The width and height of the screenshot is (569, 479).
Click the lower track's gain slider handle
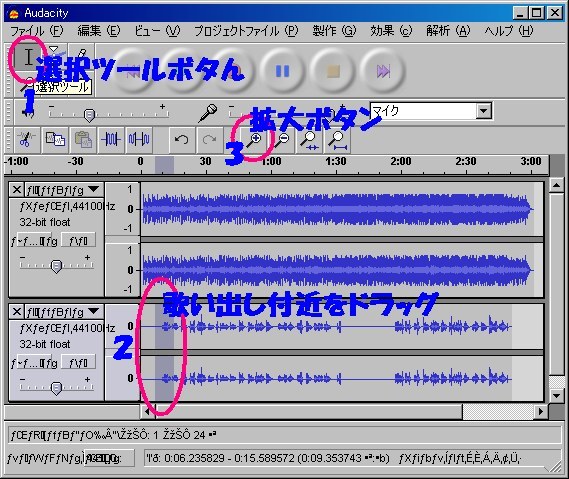[56, 388]
